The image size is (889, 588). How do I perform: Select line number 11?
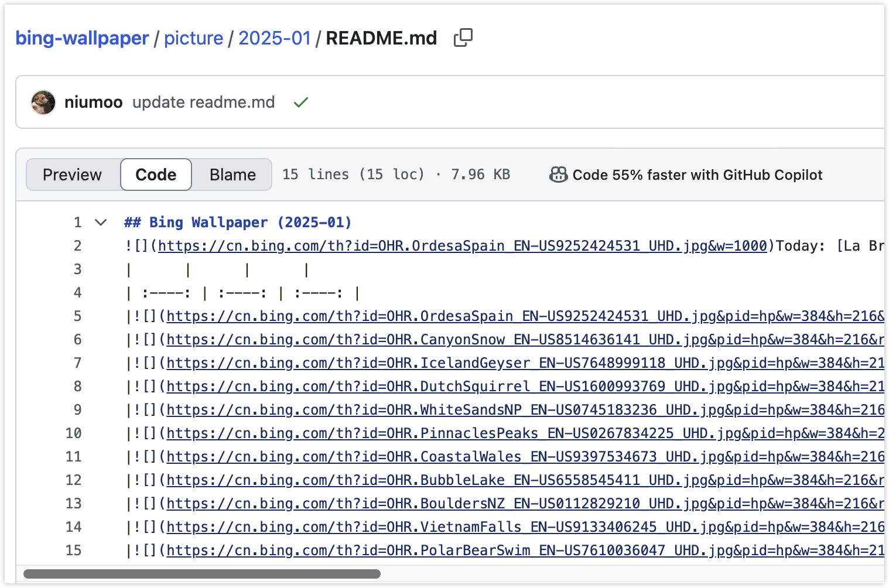(74, 457)
